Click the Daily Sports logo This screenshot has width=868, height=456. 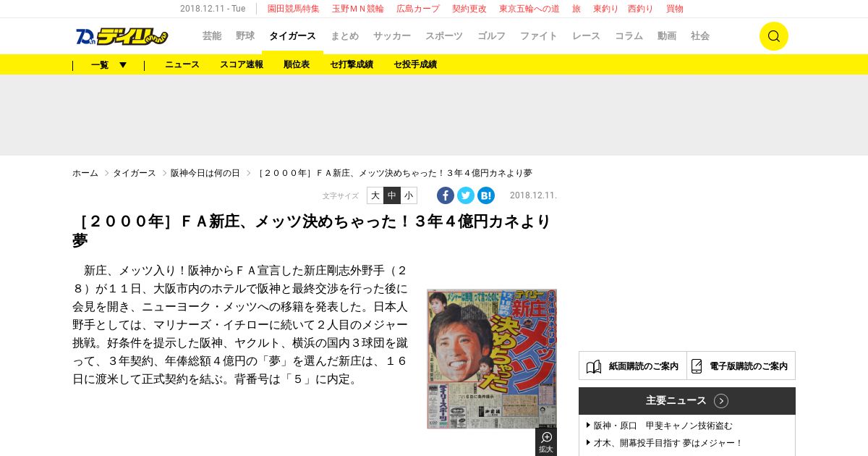(122, 36)
